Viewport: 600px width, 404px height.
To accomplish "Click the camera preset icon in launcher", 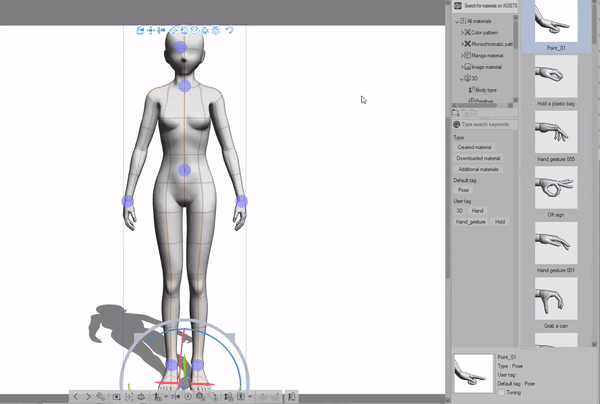I will (x=116, y=397).
